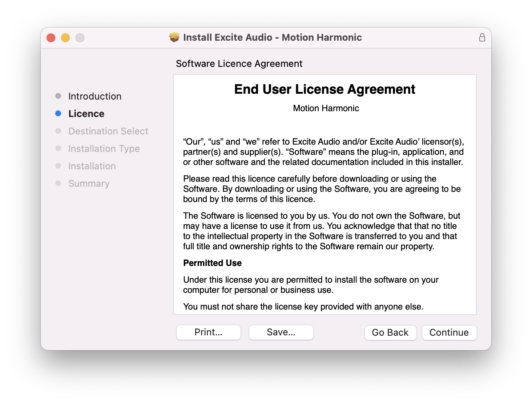Click the window title "Install Excite Audio - Motion Harmonic"
This screenshot has height=404, width=532.
coord(273,37)
